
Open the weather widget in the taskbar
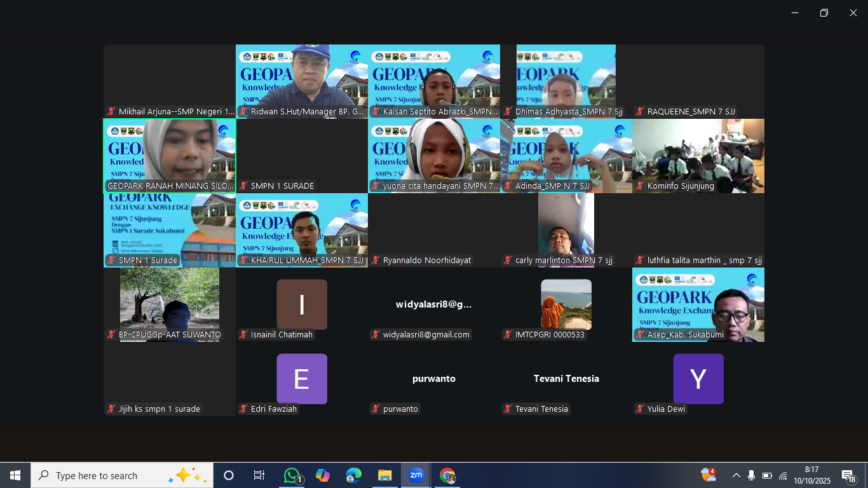click(708, 475)
